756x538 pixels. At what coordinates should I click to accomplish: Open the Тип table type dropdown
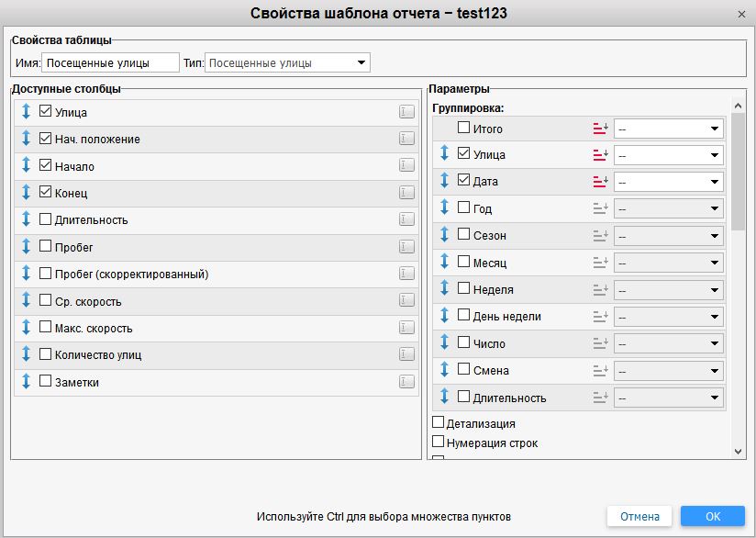[x=287, y=63]
